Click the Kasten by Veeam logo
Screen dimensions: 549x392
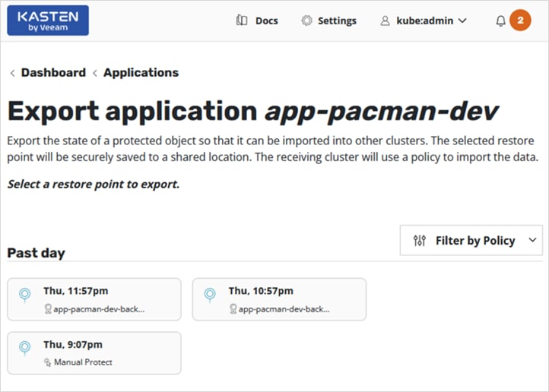click(48, 21)
